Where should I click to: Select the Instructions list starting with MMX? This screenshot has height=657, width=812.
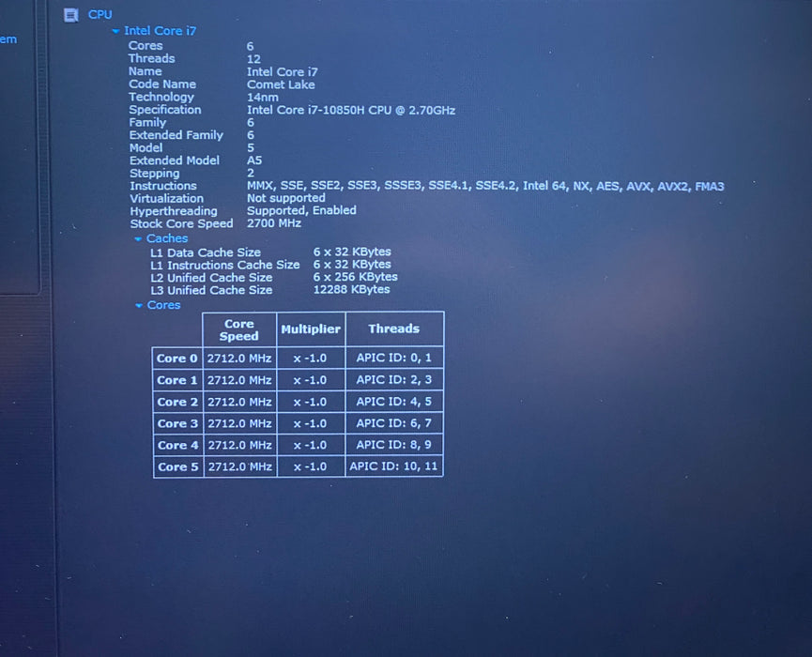[485, 186]
